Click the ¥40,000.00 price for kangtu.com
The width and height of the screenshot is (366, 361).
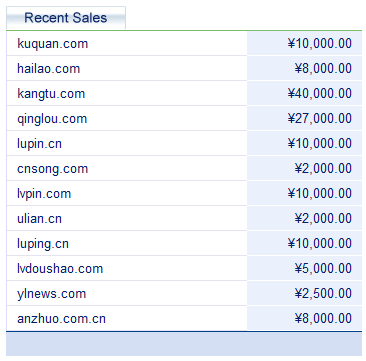pos(320,94)
